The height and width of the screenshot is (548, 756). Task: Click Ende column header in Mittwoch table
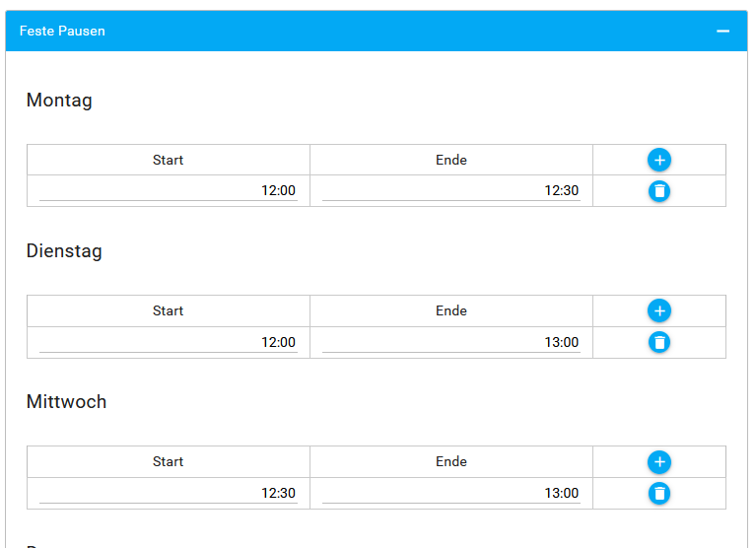tap(451, 461)
